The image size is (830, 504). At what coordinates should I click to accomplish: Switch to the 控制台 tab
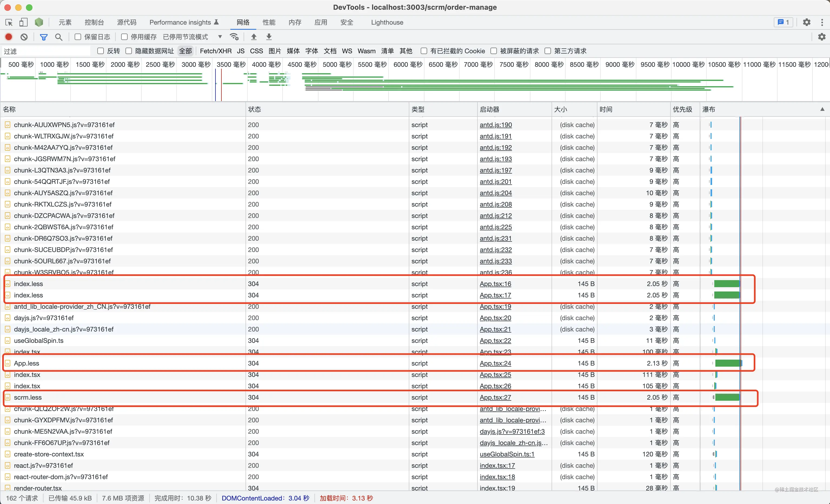(94, 22)
